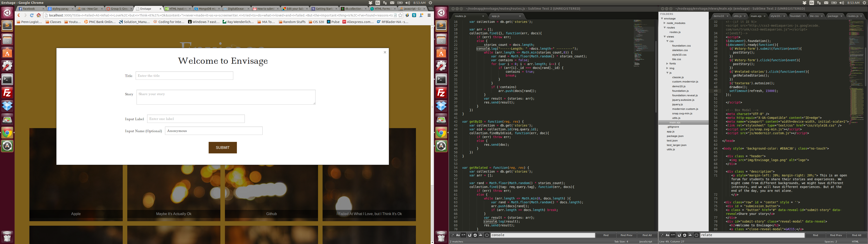Open Dropbox icon in the right launcher
This screenshot has height=244, width=868.
[441, 106]
